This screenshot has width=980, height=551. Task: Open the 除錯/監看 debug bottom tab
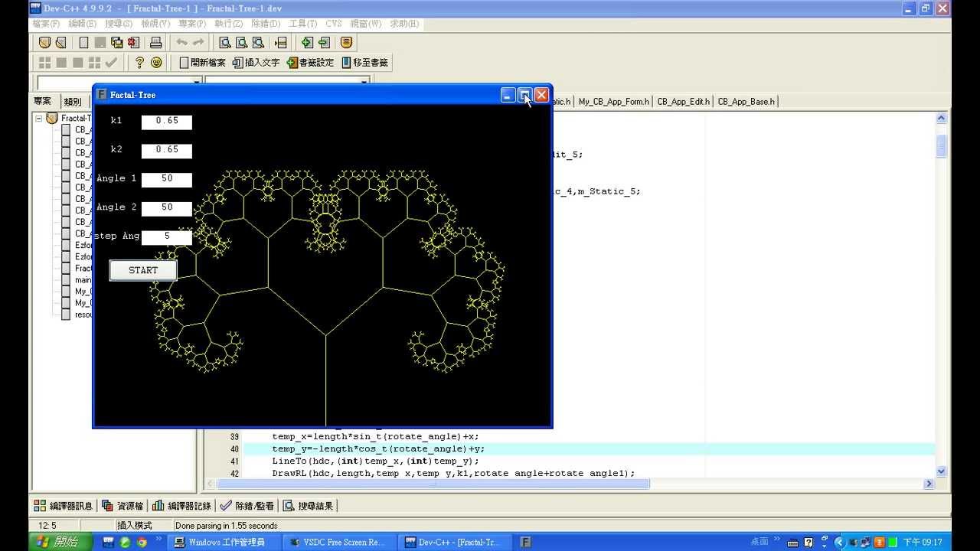247,506
